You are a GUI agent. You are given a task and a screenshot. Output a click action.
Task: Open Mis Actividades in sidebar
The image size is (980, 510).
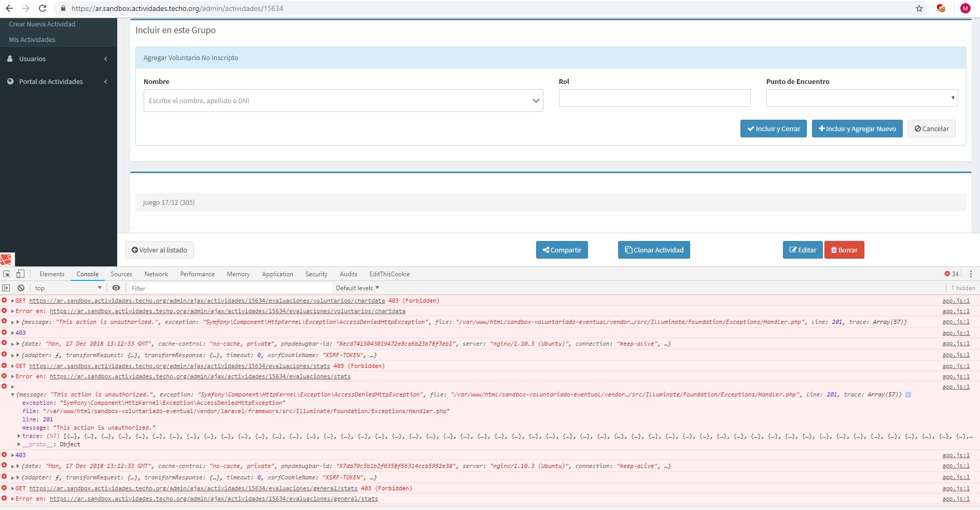click(32, 39)
